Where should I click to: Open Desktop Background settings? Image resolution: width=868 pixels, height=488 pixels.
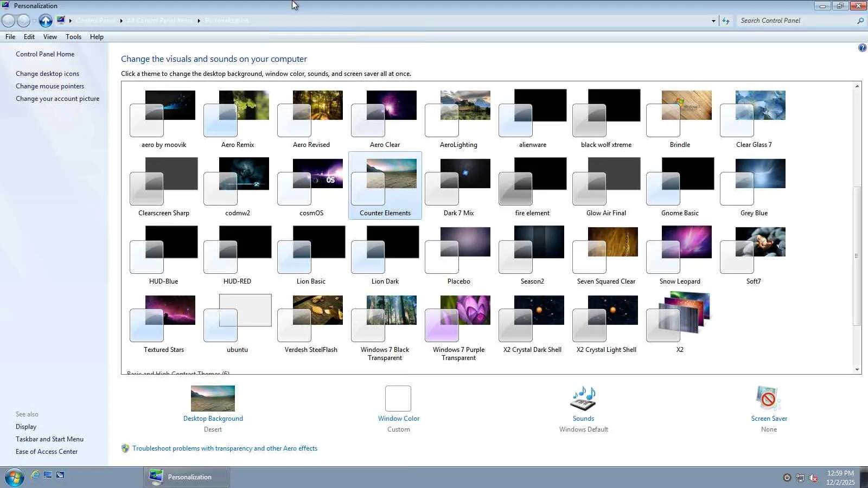pyautogui.click(x=213, y=409)
